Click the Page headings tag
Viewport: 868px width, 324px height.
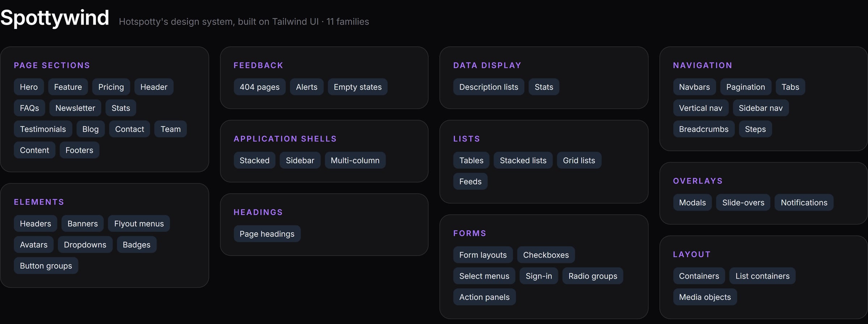(267, 234)
